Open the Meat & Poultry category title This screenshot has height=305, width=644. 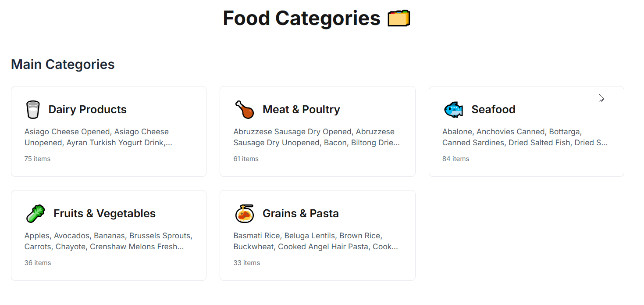[301, 109]
